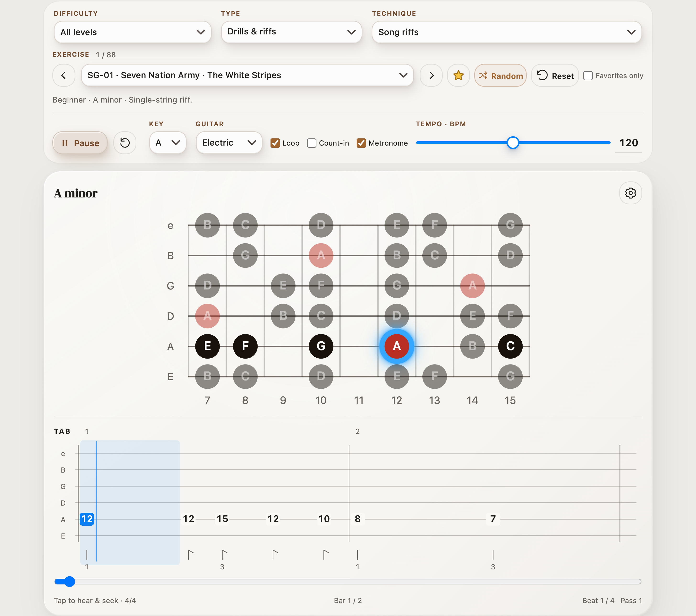
Task: Click the gray B note on A string fret 14
Action: coord(472,346)
